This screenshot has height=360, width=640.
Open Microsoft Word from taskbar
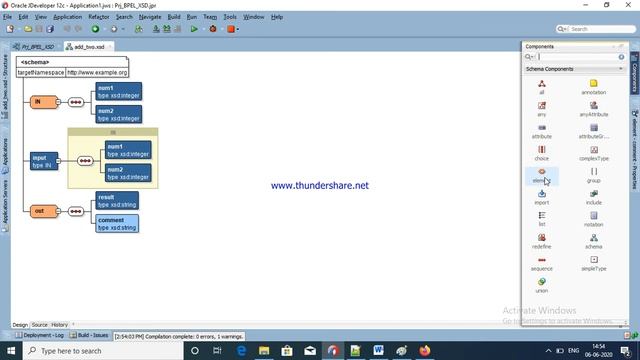[x=378, y=351]
